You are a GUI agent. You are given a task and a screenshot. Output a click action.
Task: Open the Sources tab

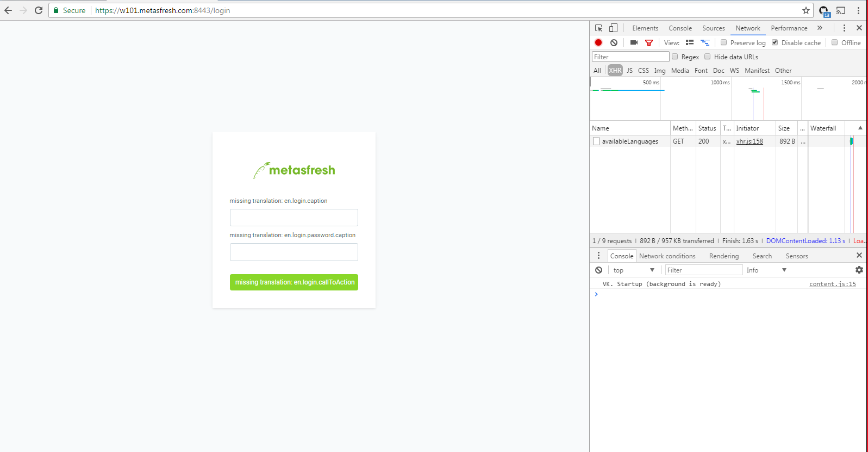[714, 28]
